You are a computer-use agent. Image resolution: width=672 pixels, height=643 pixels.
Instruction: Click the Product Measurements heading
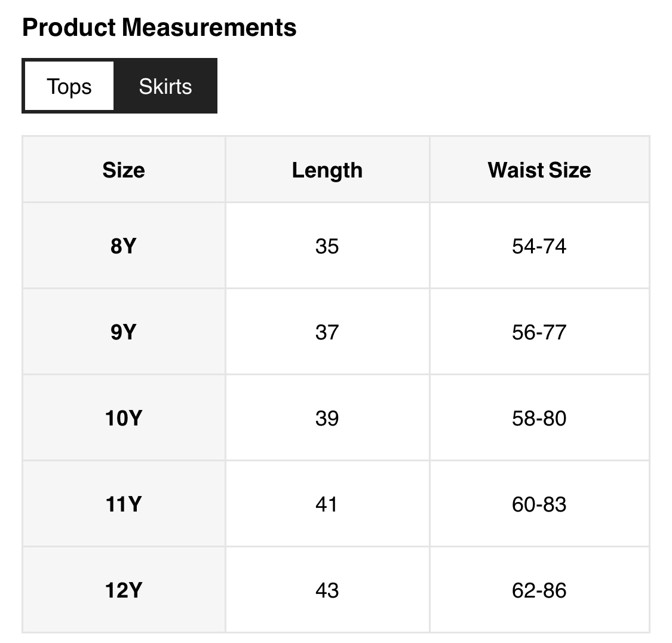159,27
